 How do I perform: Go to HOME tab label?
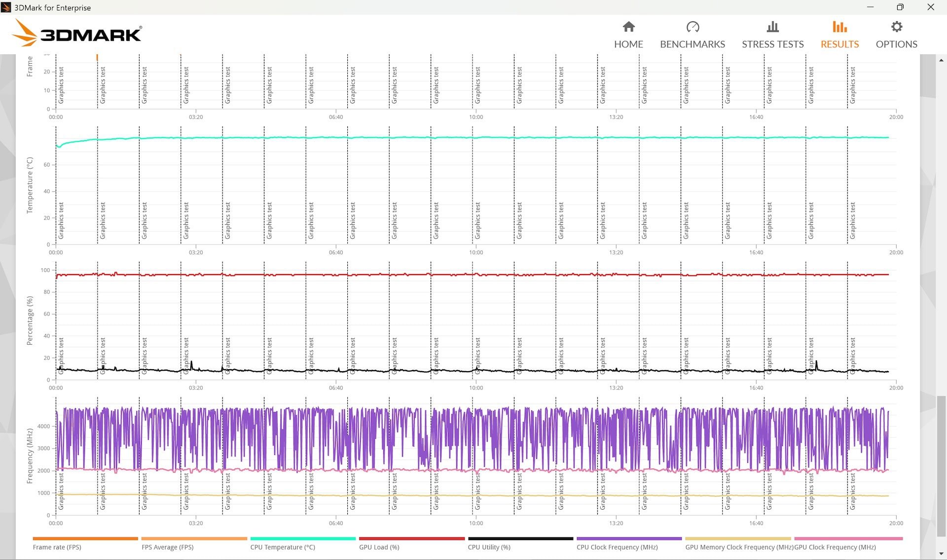tap(628, 44)
